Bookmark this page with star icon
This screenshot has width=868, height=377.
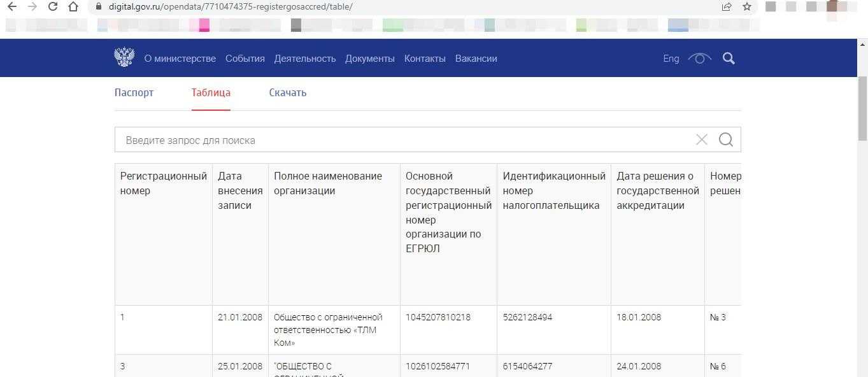[747, 6]
